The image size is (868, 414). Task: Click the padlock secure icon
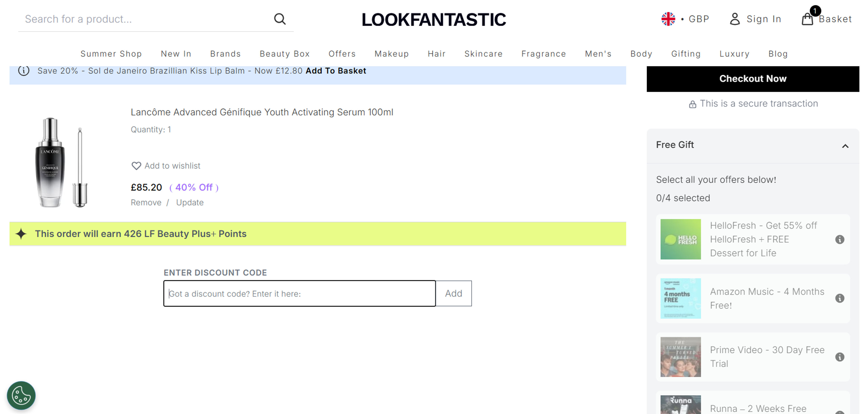(692, 104)
